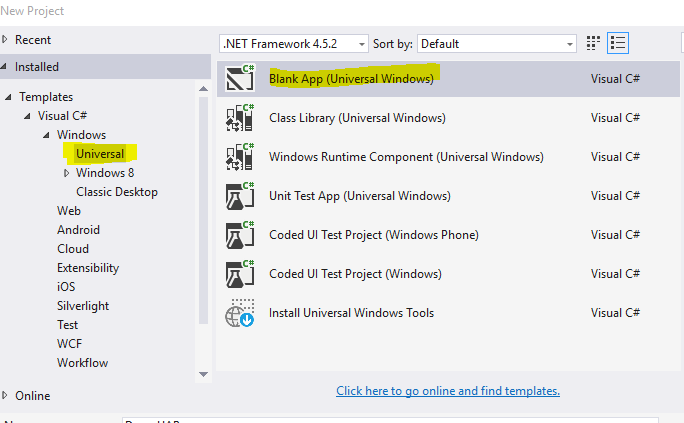Expand the Windows 8 tree node

[66, 173]
